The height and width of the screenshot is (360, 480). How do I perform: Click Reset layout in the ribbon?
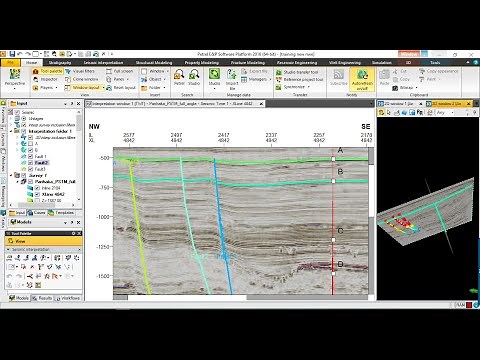click(121, 87)
